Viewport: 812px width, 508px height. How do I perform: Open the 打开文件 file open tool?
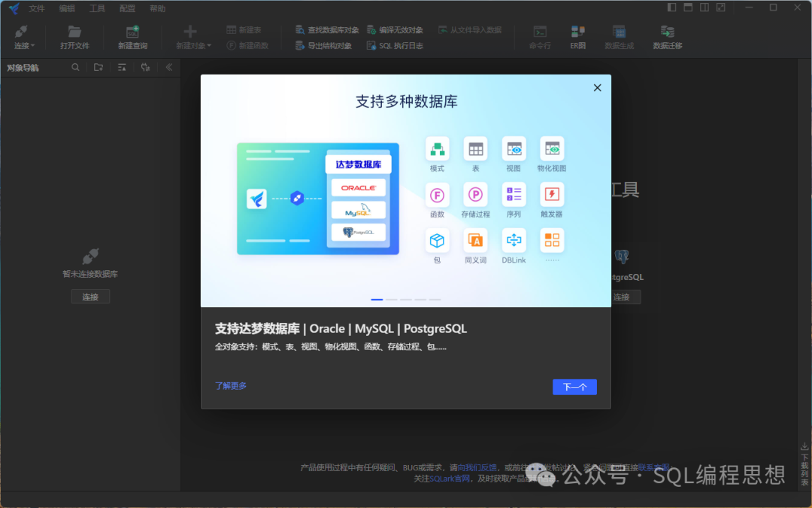[74, 36]
